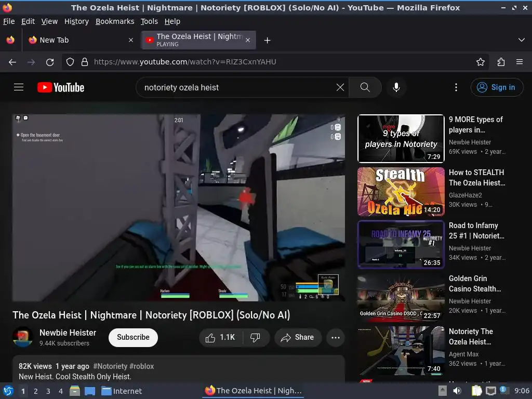Open Road to Infamy 25 thumbnail
532x399 pixels.
point(401,245)
